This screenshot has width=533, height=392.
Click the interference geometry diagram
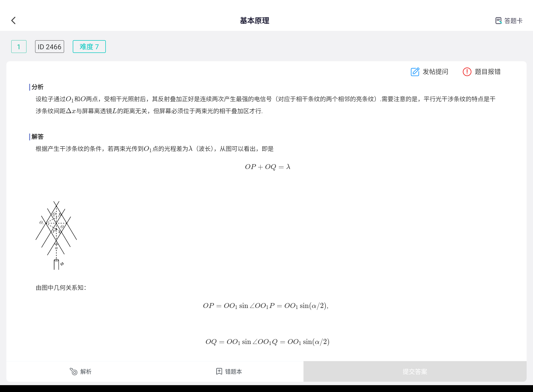tap(56, 235)
